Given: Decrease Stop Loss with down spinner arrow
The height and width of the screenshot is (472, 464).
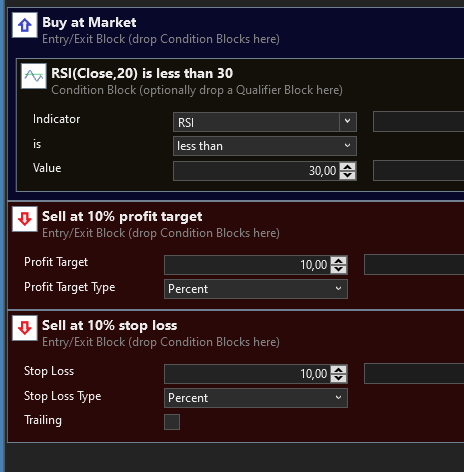Looking at the screenshot, I should pyautogui.click(x=339, y=378).
